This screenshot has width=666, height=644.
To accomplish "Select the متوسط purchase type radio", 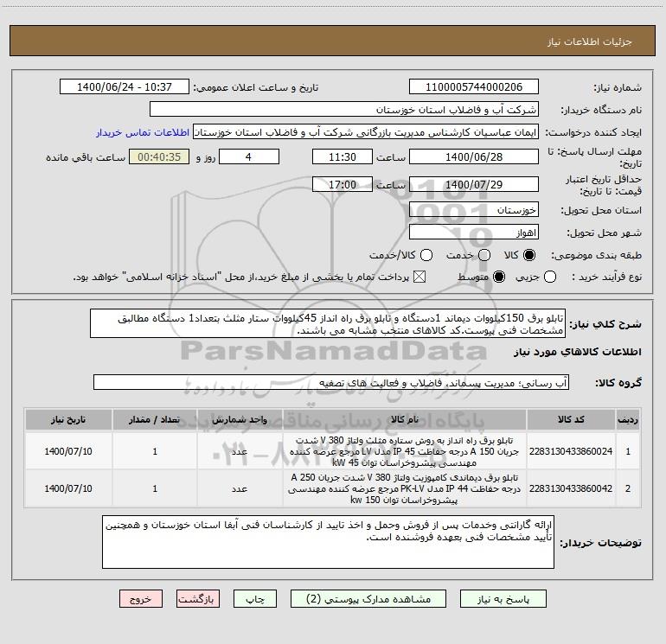I will [x=499, y=277].
